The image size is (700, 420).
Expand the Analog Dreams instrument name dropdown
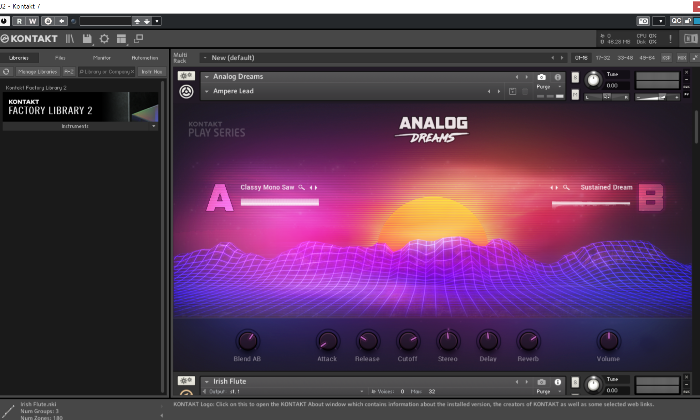point(207,77)
